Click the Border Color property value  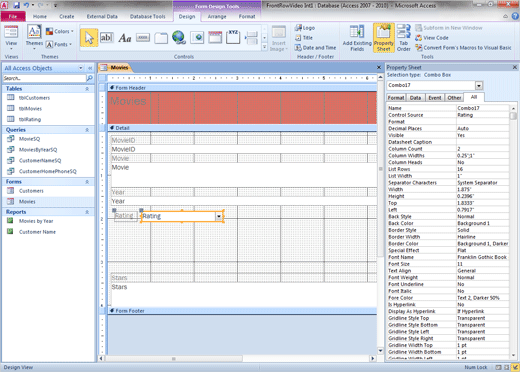(483, 244)
